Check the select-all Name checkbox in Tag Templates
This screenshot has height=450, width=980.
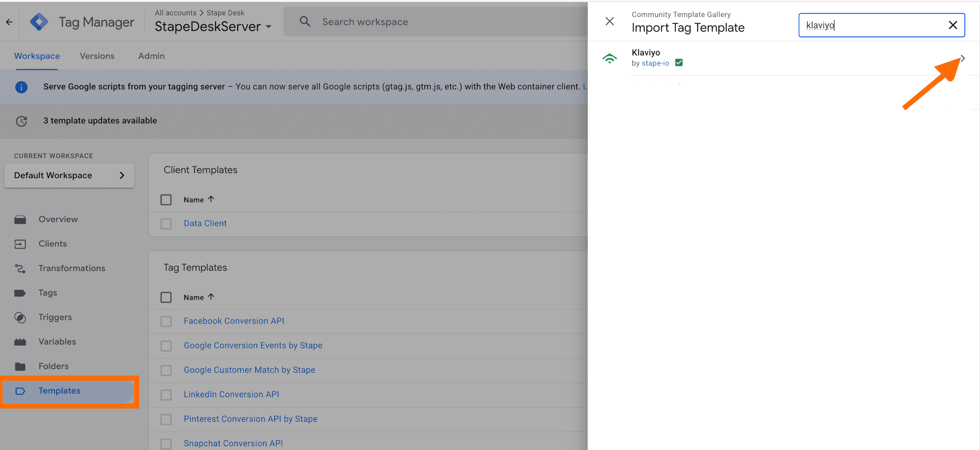tap(166, 297)
